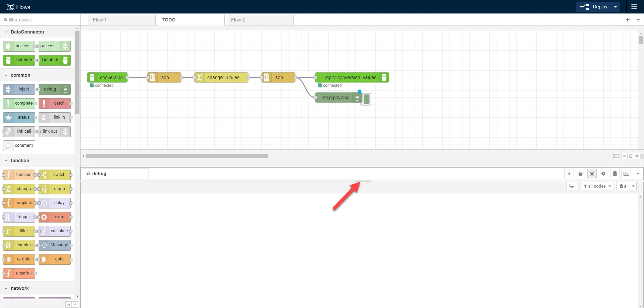Zoom in the canvas with plus
644x308 pixels.
coord(637,156)
